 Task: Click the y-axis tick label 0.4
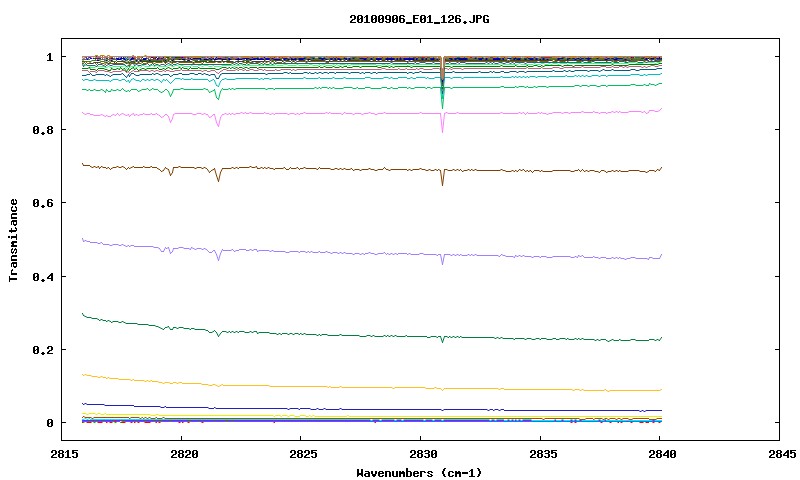pyautogui.click(x=43, y=276)
